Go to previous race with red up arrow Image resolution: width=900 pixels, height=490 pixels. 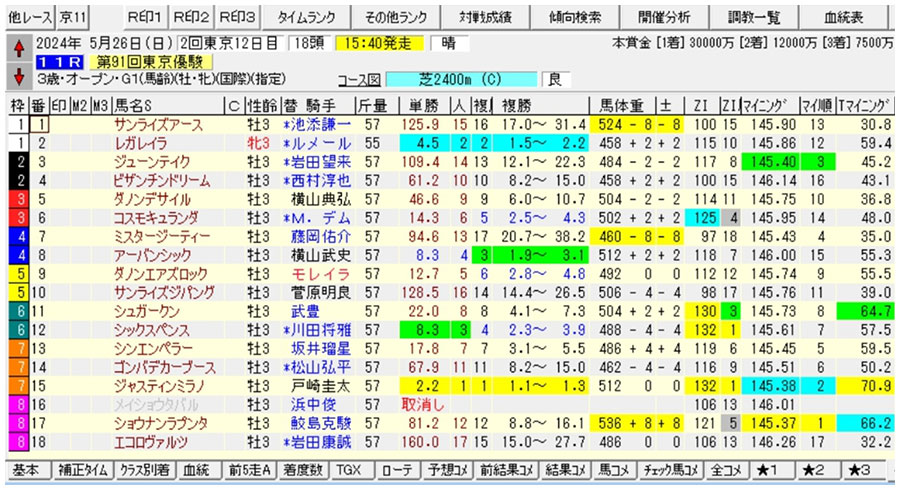click(18, 49)
